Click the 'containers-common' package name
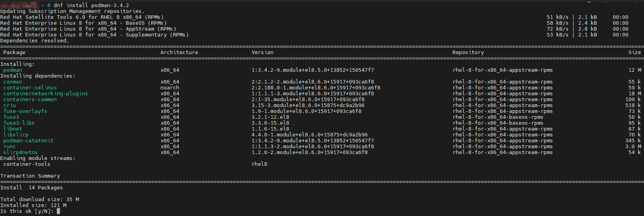The width and height of the screenshot is (644, 216). pyautogui.click(x=30, y=99)
